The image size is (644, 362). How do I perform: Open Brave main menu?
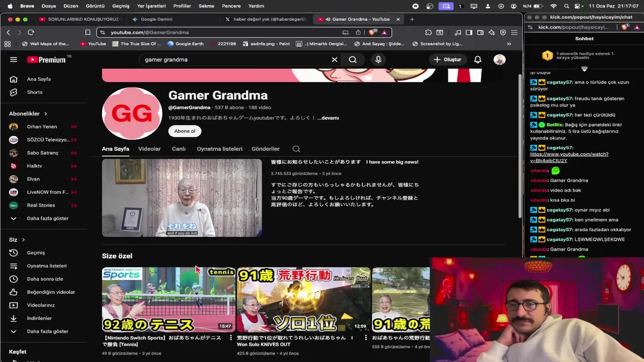514,32
